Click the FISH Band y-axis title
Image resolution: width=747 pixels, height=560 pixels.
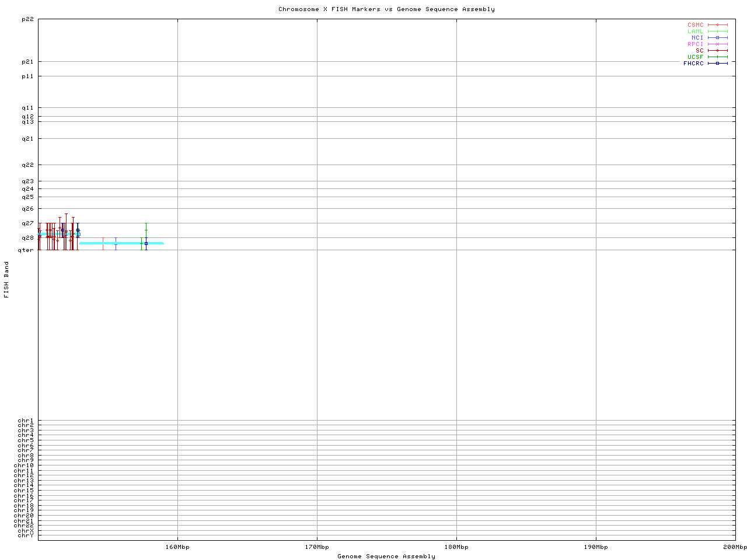[x=7, y=279]
